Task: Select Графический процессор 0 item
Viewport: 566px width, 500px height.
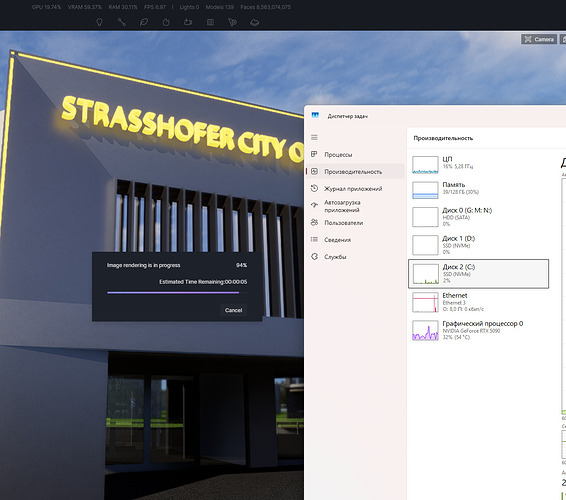Action: pyautogui.click(x=478, y=330)
